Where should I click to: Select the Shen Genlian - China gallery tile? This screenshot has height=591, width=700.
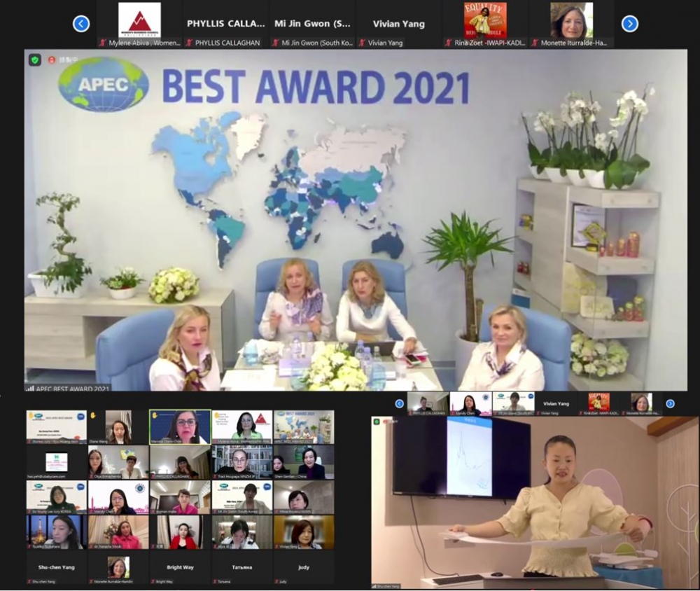[x=304, y=462]
